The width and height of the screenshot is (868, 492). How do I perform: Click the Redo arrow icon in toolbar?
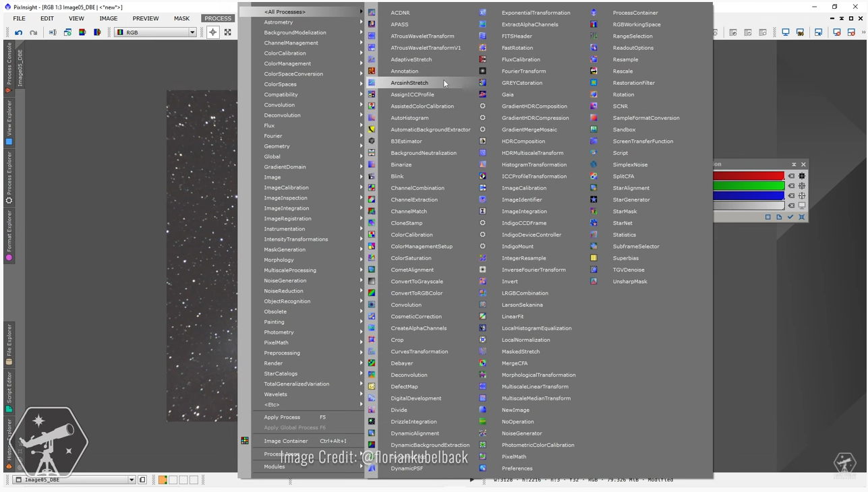[34, 32]
